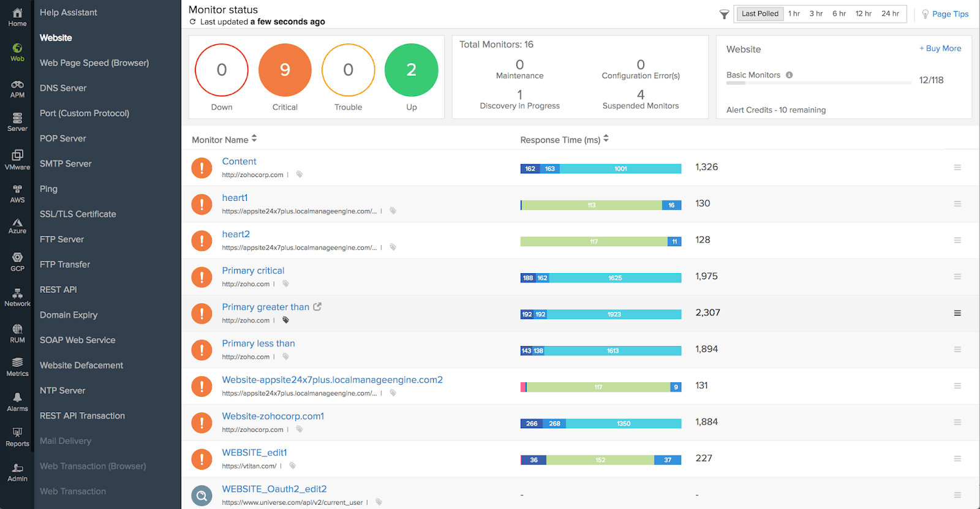Sort by Monitor Name column arrows
Screen dimensions: 980x509
(x=254, y=139)
